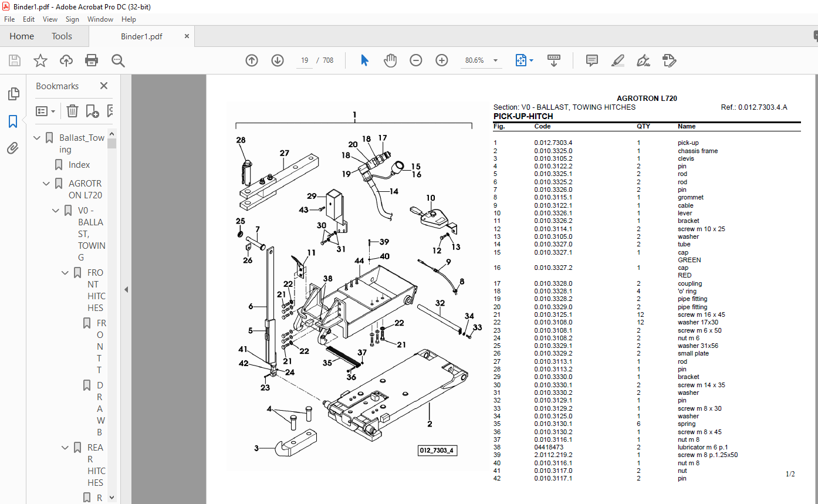
Task: Switch to the Home tab
Action: tap(22, 36)
